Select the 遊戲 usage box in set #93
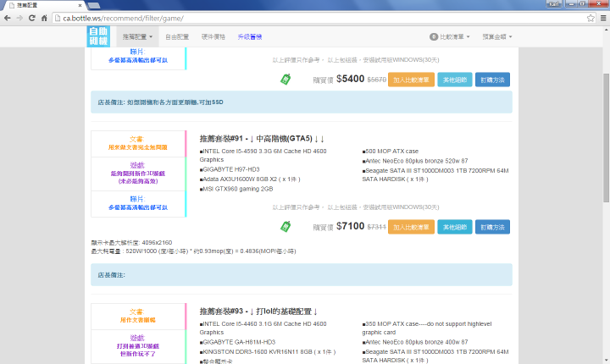Screen dimensions: 610x364 click(138, 346)
